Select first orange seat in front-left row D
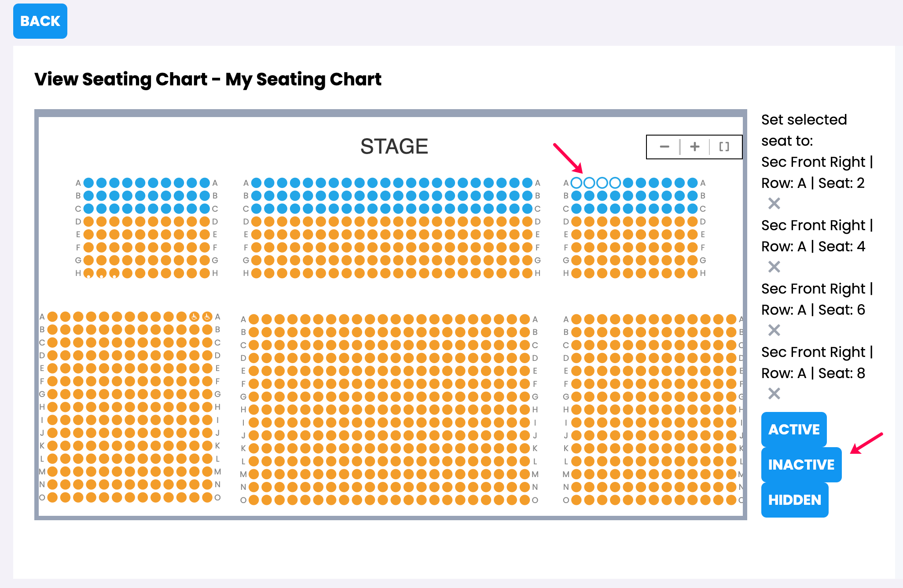 [x=88, y=221]
